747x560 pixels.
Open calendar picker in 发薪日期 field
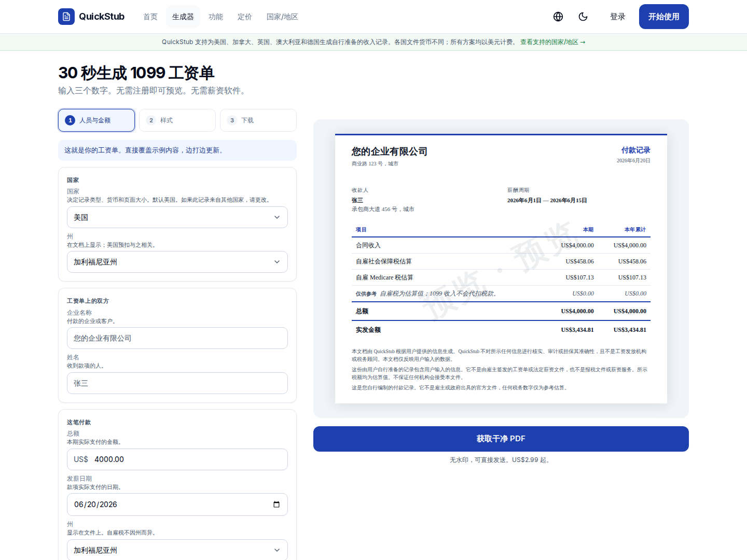click(x=276, y=505)
